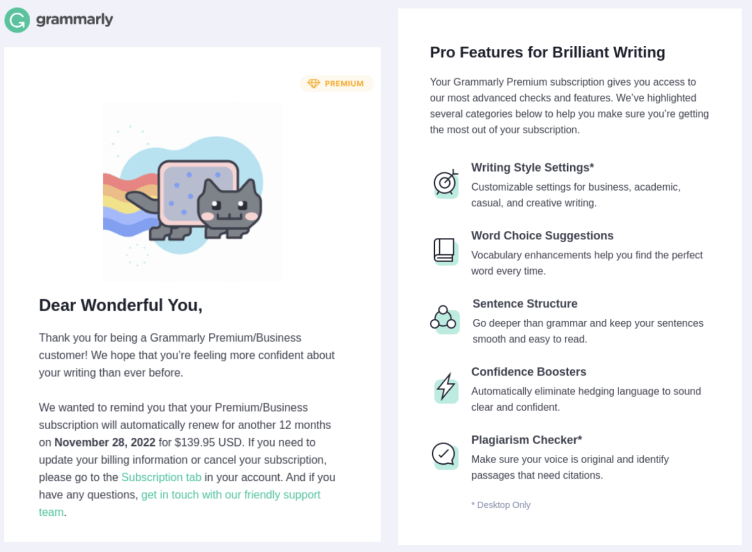Image resolution: width=752 pixels, height=552 pixels.
Task: Click the Confidence Boosters lightning icon
Action: coord(446,387)
